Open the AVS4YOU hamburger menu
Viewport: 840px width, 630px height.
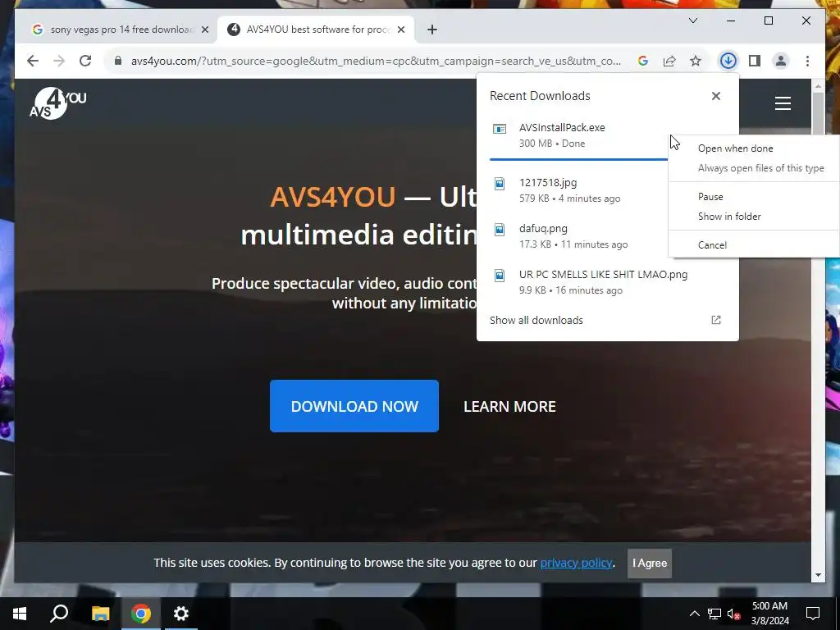783,103
